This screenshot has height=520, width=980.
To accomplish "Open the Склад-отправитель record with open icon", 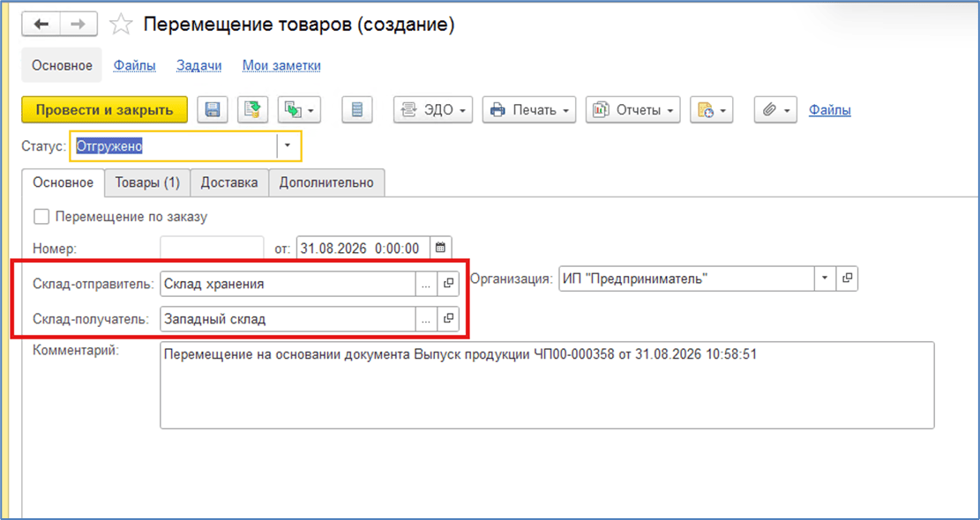I will coord(447,284).
